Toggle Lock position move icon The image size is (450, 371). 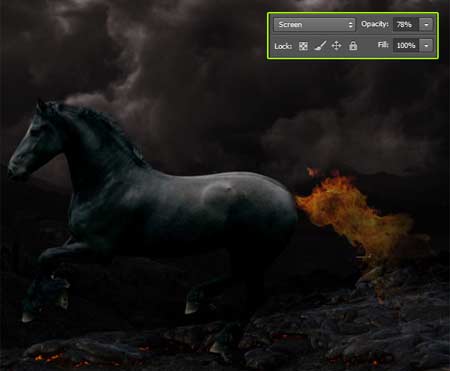[337, 45]
